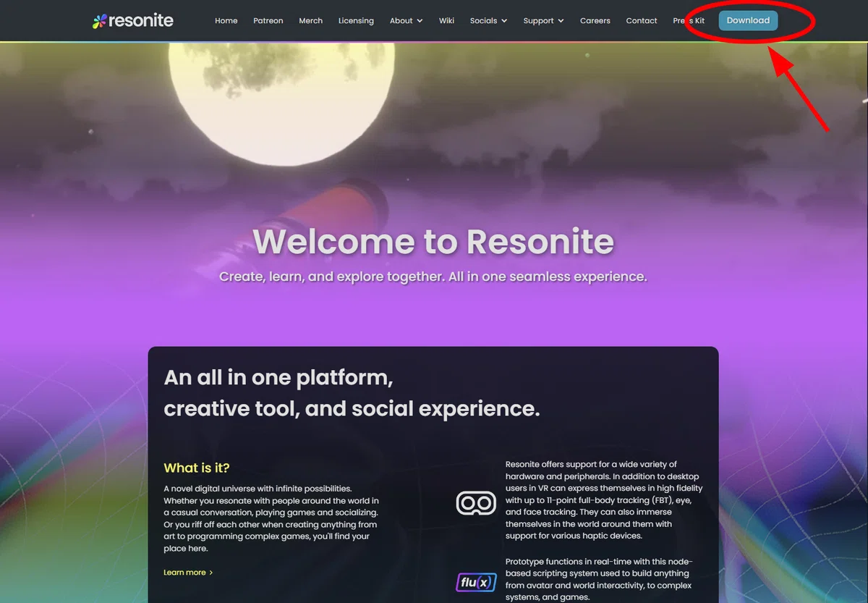Click the 'What is it?' heading
The image size is (868, 603).
[x=197, y=468]
